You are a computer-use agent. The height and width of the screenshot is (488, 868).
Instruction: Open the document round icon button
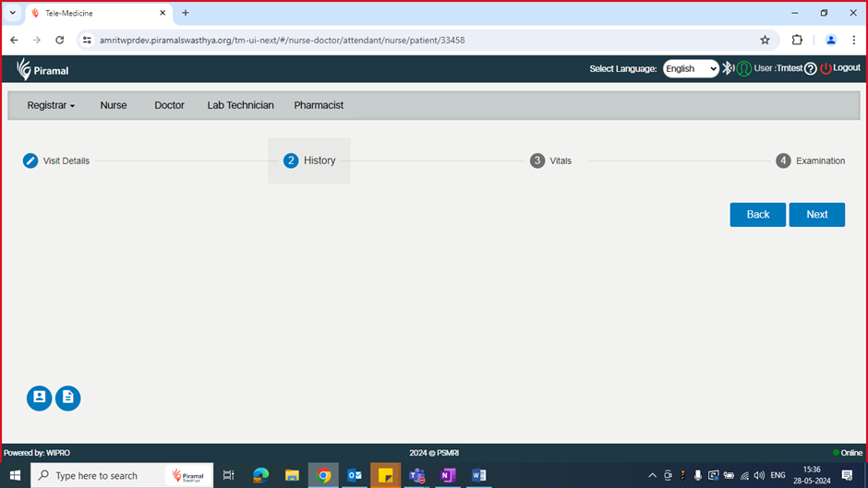click(68, 398)
